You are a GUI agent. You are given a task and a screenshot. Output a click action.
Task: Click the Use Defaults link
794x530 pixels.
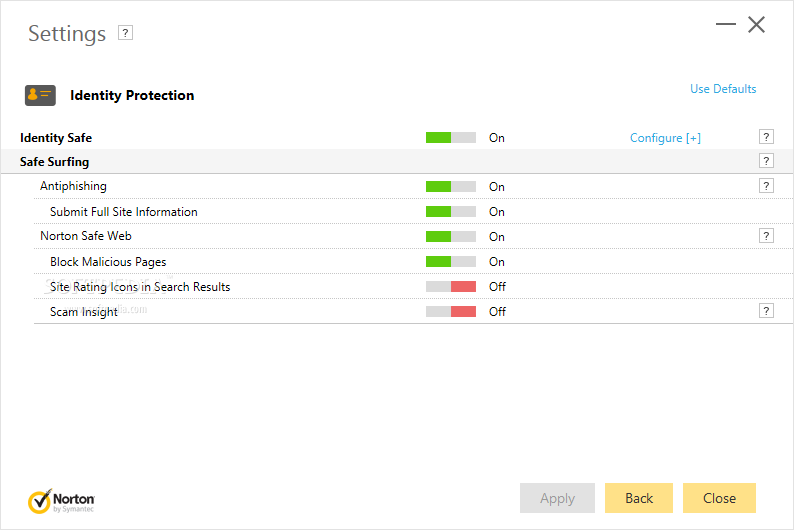(x=723, y=89)
